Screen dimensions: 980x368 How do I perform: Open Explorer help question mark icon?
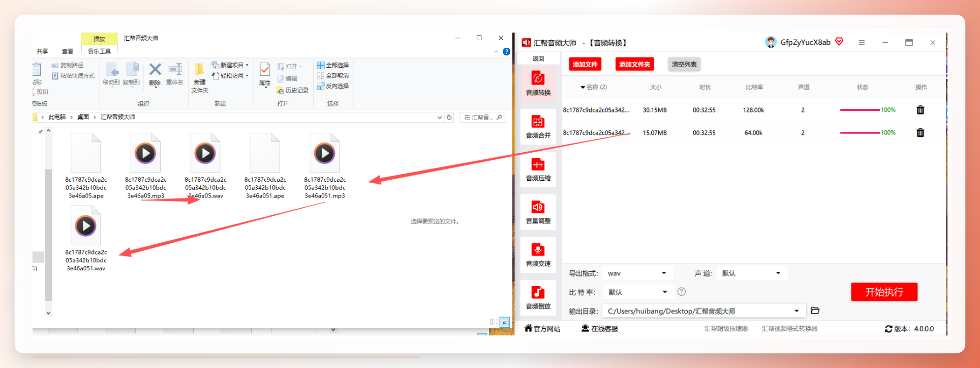click(x=506, y=51)
